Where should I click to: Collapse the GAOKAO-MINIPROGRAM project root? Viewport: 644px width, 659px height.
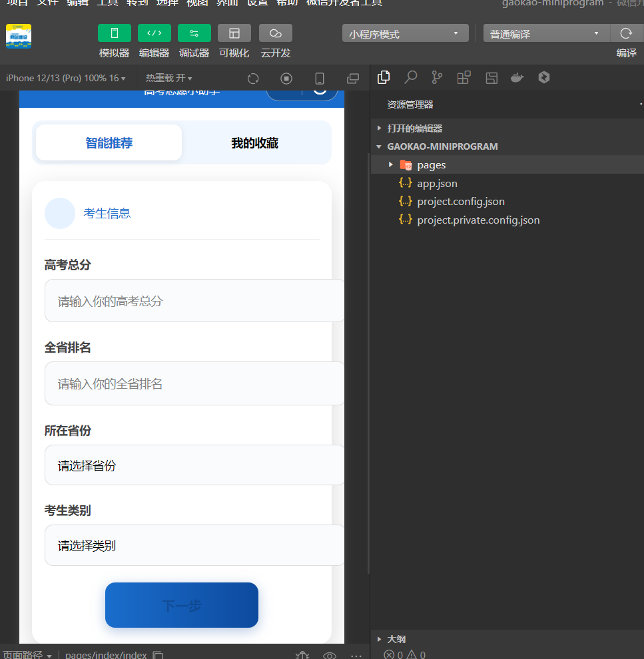[507, 146]
